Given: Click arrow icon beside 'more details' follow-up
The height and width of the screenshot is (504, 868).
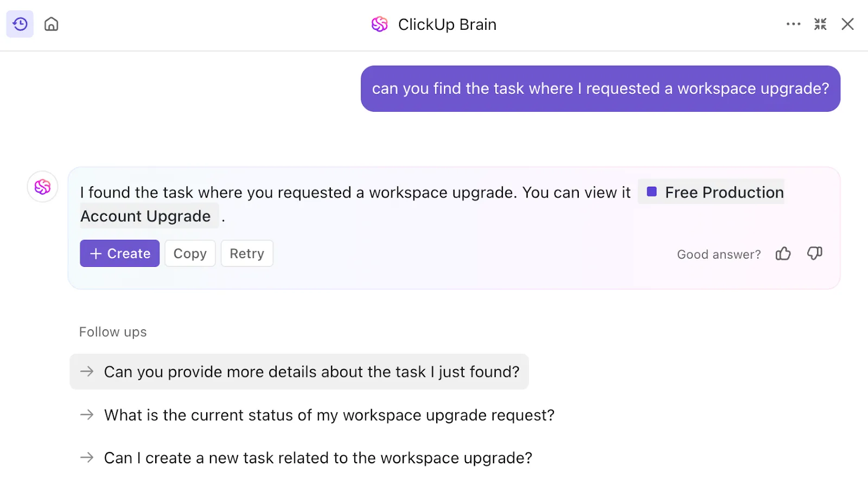Looking at the screenshot, I should coord(87,372).
